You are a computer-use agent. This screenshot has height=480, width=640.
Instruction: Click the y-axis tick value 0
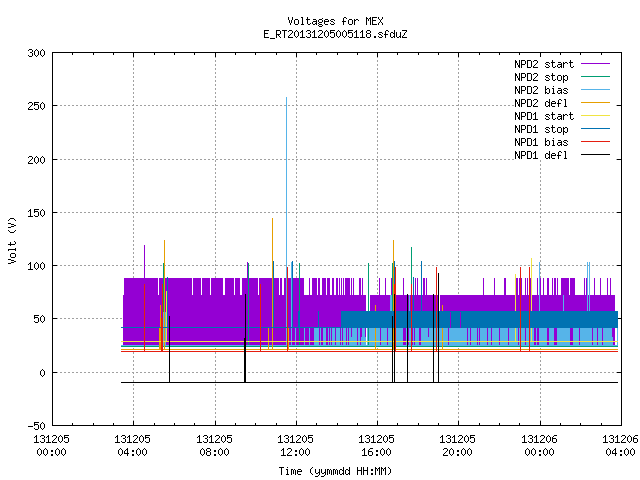(42, 373)
